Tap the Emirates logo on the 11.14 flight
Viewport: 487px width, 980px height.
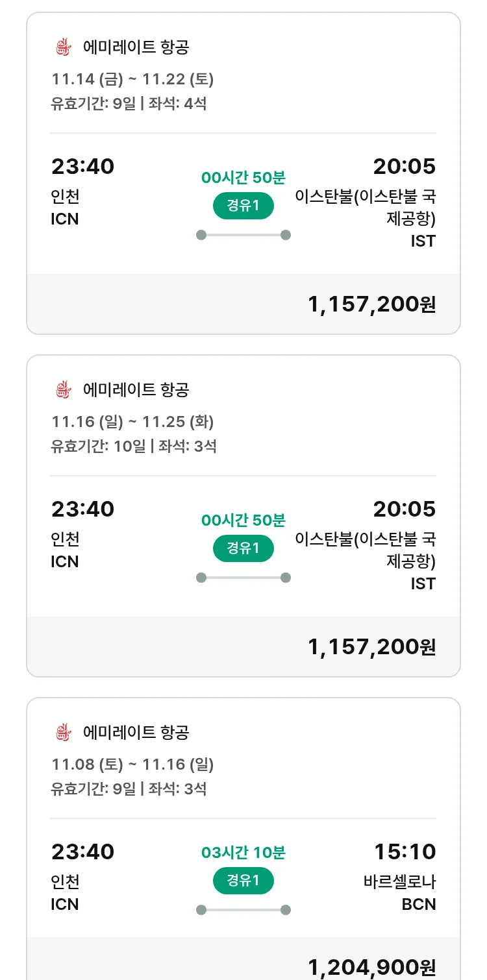[62, 47]
